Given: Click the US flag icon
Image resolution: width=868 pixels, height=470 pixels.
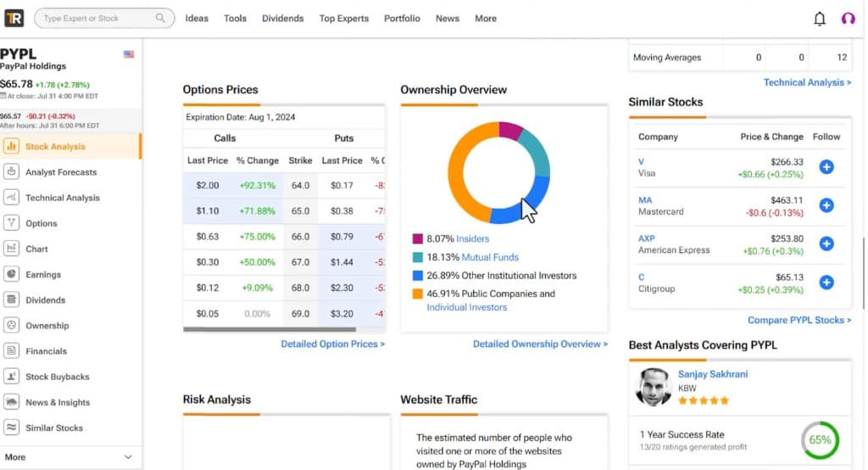Looking at the screenshot, I should [x=129, y=54].
